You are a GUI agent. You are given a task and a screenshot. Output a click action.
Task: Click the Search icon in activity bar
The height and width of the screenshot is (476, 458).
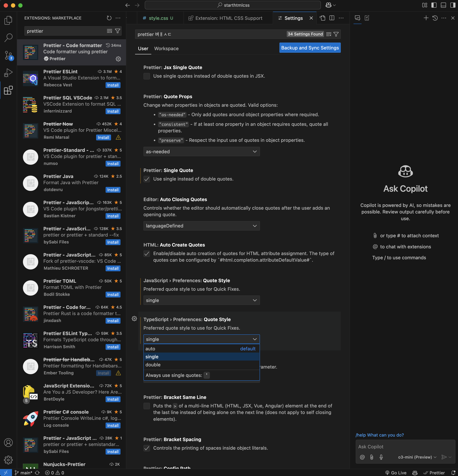coord(8,38)
